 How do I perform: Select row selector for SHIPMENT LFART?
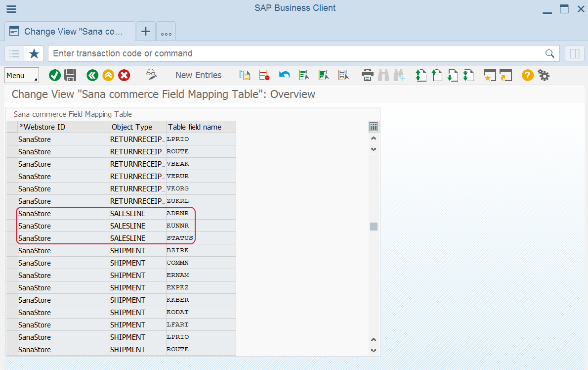(x=12, y=325)
